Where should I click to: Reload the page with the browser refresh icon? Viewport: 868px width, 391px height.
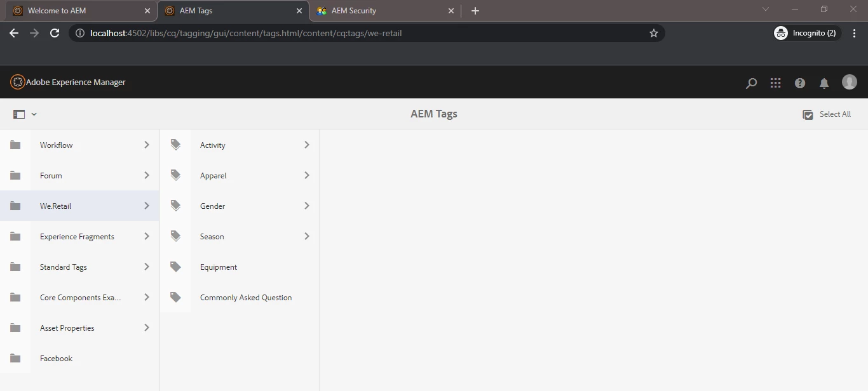click(55, 33)
